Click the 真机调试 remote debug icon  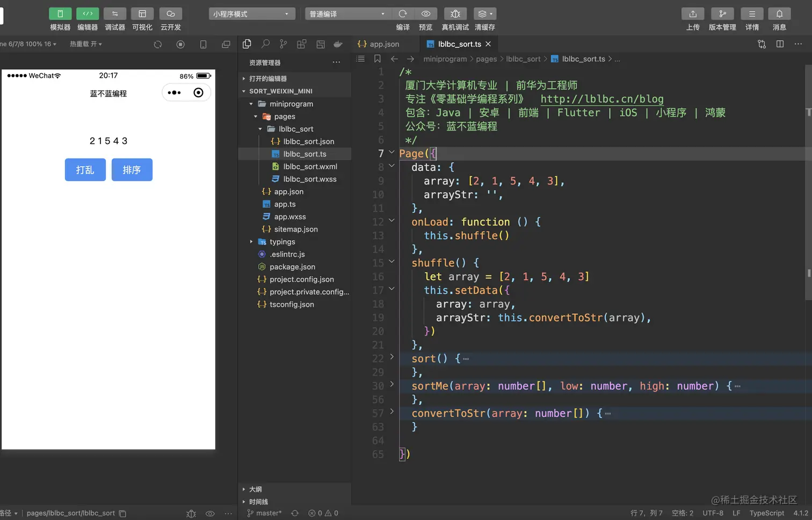(455, 13)
